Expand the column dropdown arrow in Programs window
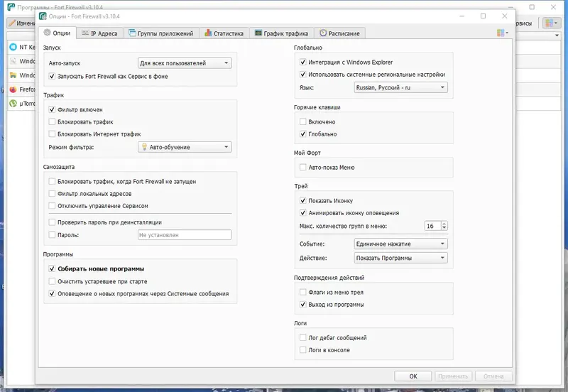568x392 pixels. point(557,35)
